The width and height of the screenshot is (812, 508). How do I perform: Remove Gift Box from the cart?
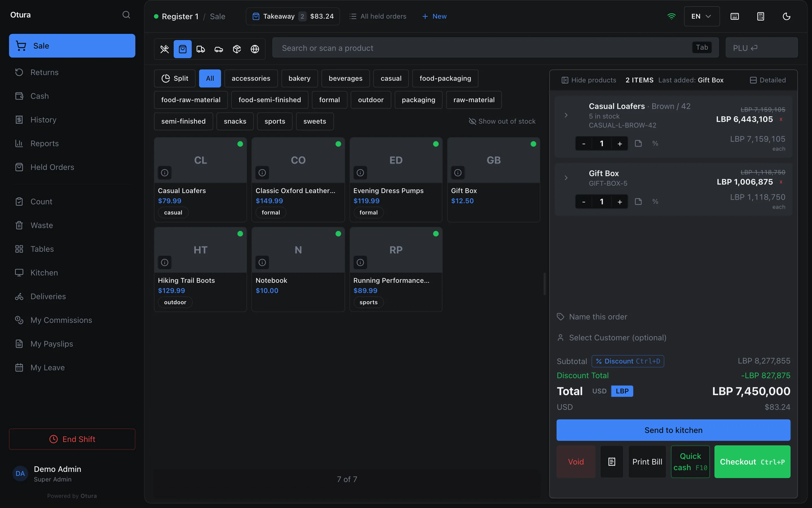(781, 182)
